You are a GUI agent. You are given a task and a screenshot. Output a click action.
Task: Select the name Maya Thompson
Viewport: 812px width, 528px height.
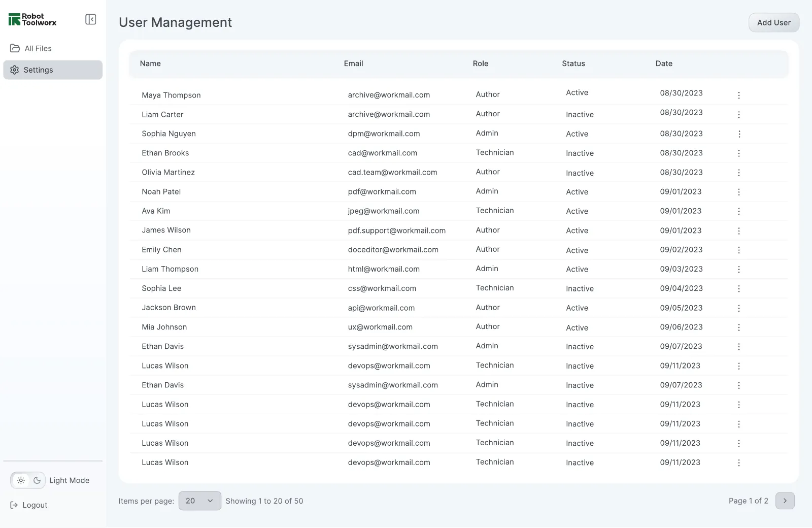tap(171, 95)
